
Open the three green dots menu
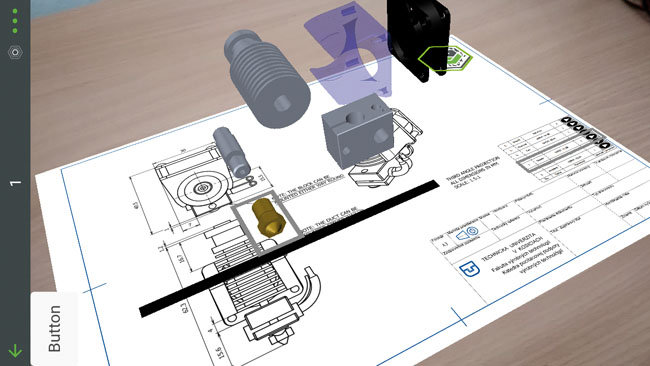click(x=15, y=21)
